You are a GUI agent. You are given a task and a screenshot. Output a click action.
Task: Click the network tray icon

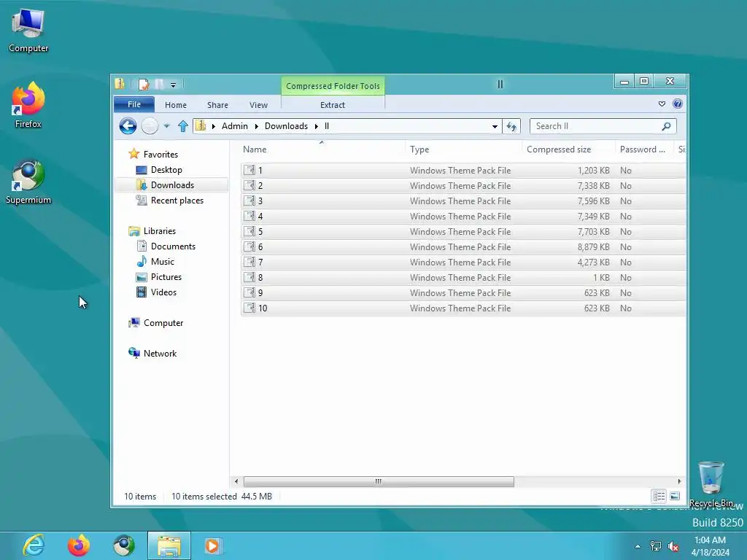(x=656, y=546)
